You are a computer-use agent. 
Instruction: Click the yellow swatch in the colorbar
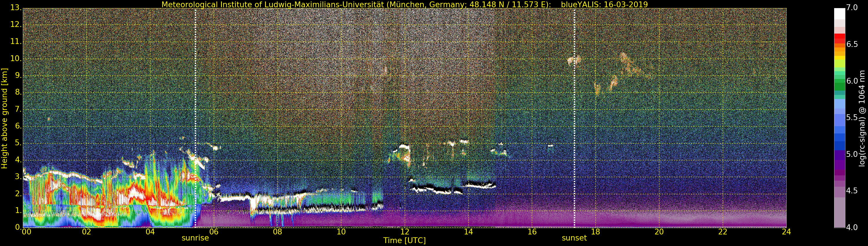click(839, 58)
